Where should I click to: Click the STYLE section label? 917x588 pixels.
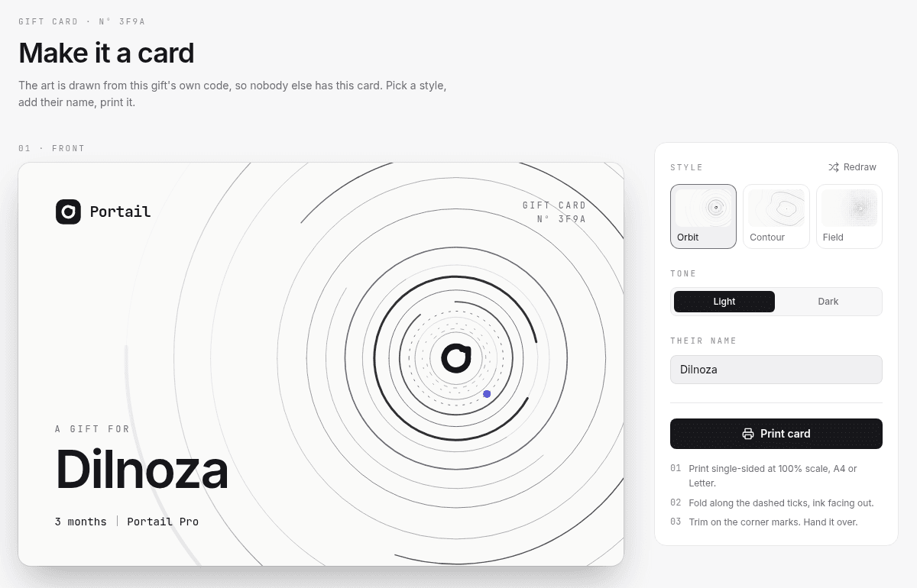[x=687, y=167]
